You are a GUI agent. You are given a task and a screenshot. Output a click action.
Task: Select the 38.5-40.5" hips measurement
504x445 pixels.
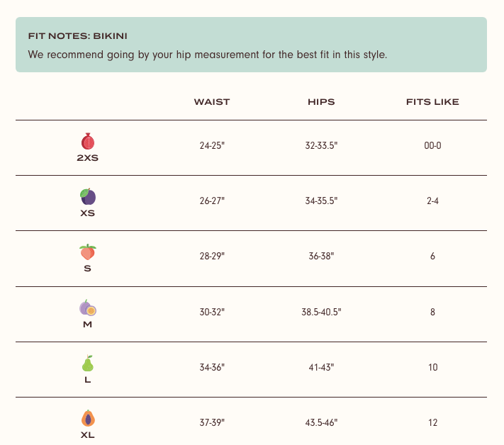(321, 312)
